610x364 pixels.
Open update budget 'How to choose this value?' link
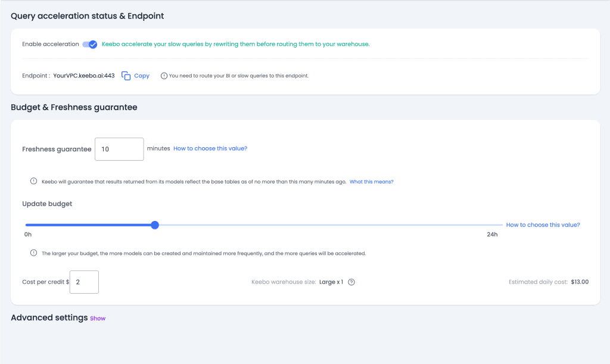click(543, 225)
